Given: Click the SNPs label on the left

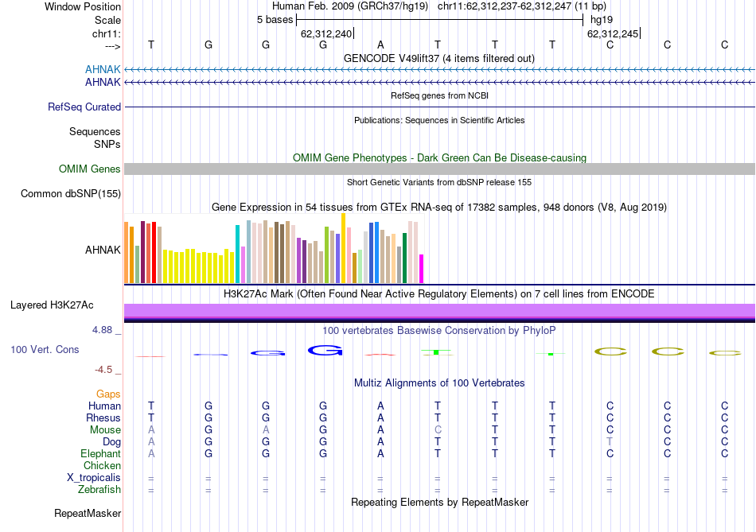Looking at the screenshot, I should (107, 144).
